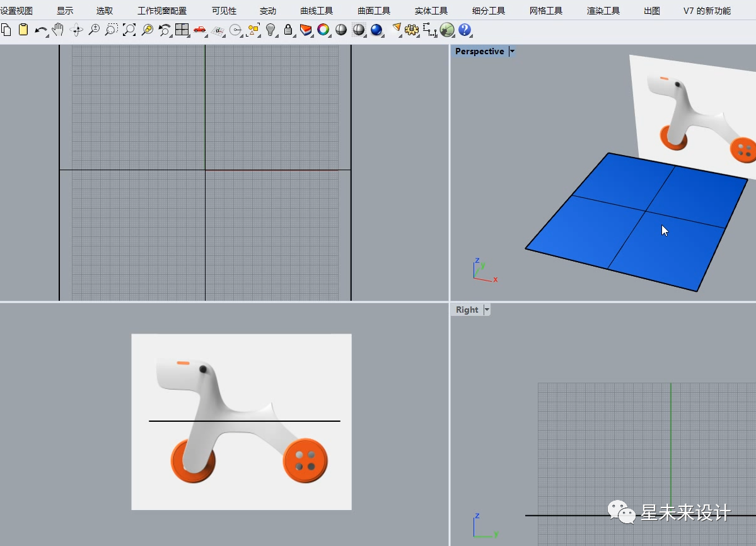Select the Pan hand tool

pos(58,30)
